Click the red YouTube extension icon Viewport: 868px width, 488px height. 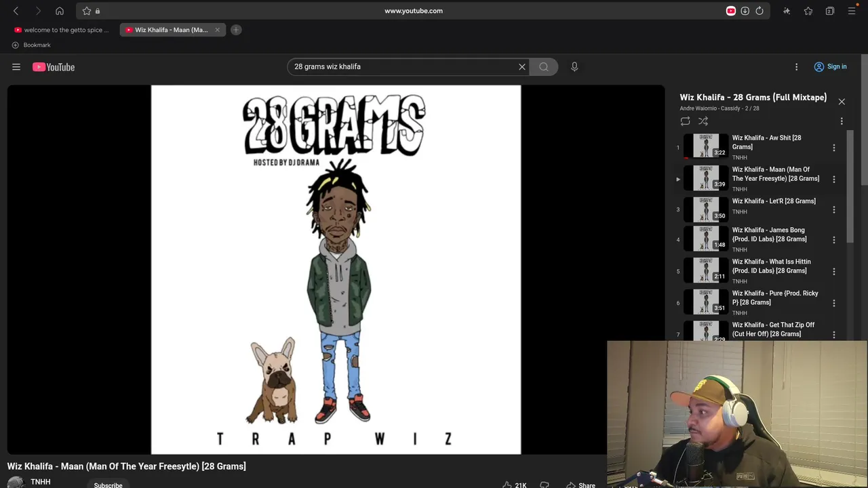tap(731, 11)
